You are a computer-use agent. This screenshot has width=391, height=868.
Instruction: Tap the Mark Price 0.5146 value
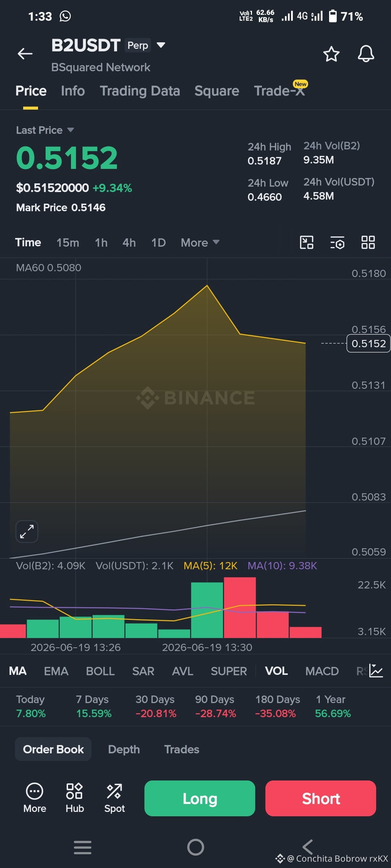61,208
